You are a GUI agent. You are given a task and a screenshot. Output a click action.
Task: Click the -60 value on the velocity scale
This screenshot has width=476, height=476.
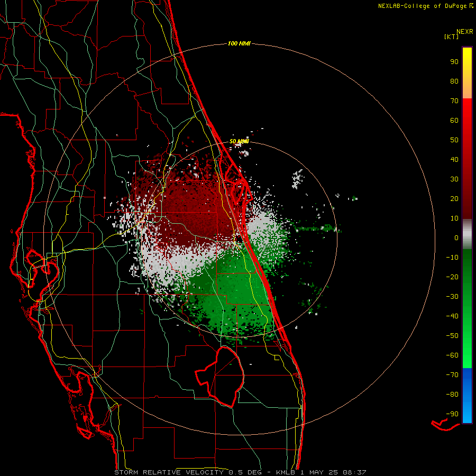coord(452,355)
